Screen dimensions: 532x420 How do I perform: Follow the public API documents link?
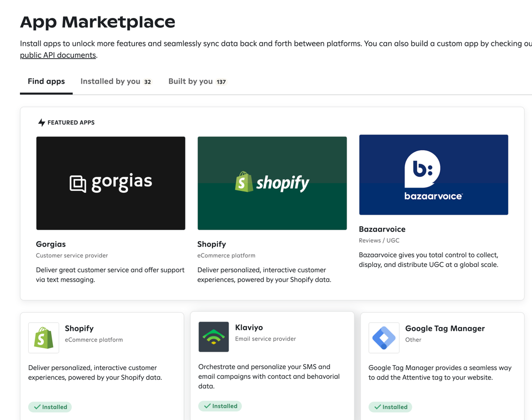pos(58,55)
